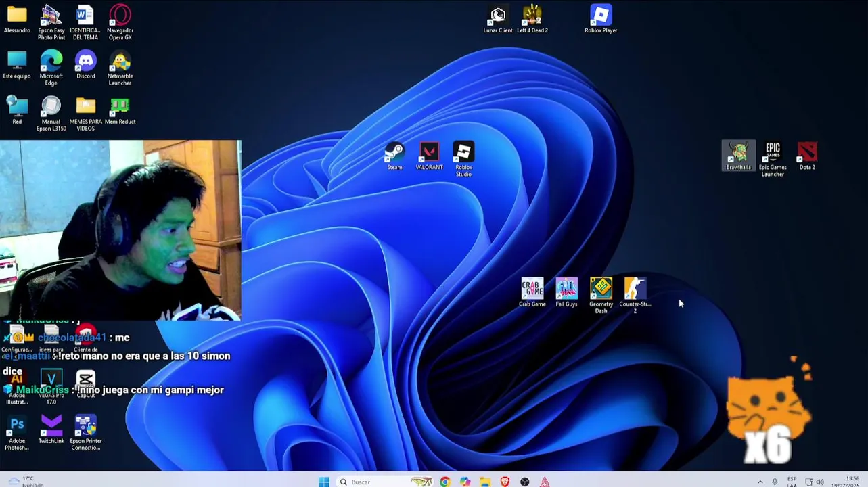Select the Brawlhalla shortcut
The image size is (868, 487).
(x=738, y=156)
